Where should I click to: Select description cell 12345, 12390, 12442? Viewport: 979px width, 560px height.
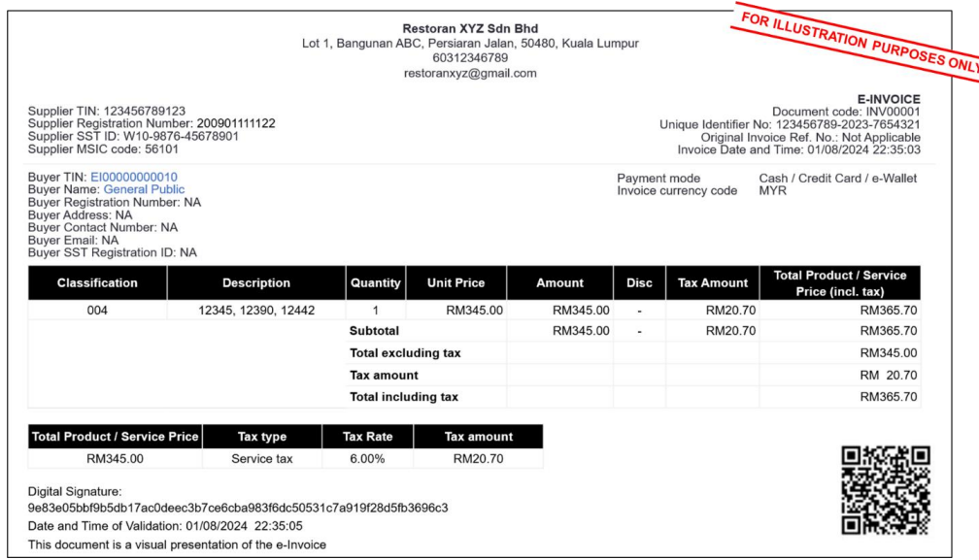(256, 311)
